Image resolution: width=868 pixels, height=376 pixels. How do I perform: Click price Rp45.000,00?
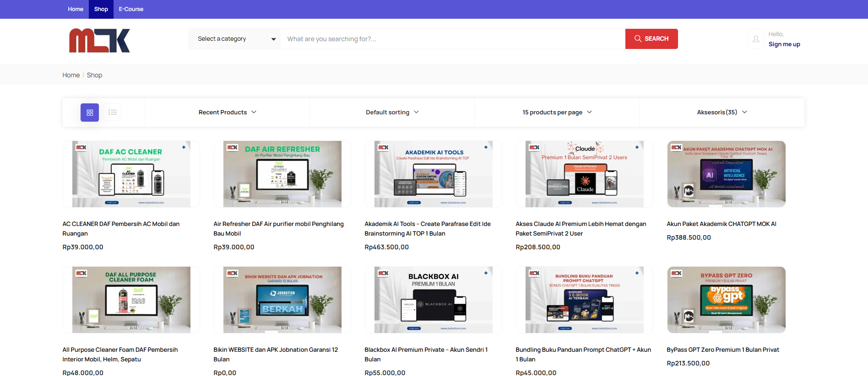pyautogui.click(x=536, y=373)
